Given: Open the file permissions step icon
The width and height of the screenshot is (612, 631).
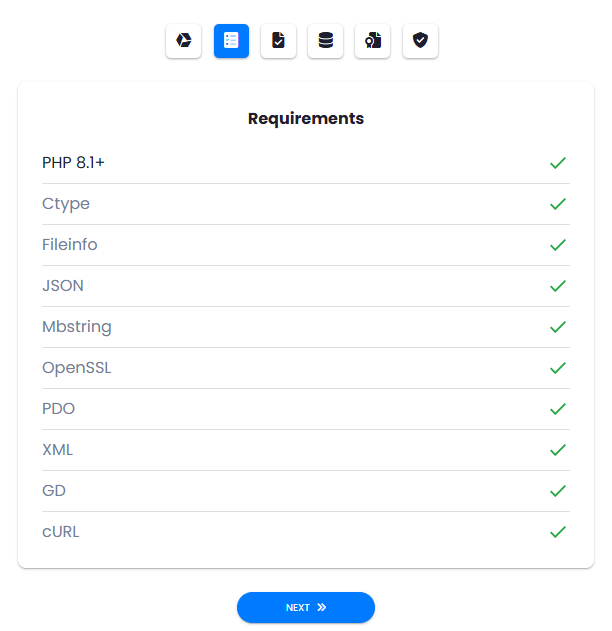Looking at the screenshot, I should coord(278,41).
